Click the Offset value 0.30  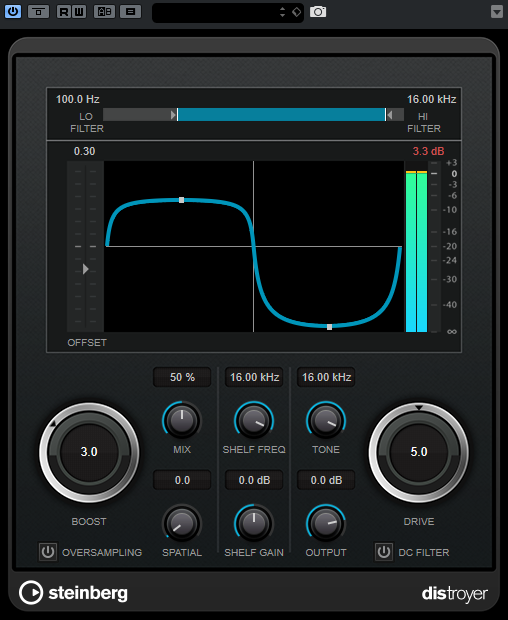tap(84, 151)
